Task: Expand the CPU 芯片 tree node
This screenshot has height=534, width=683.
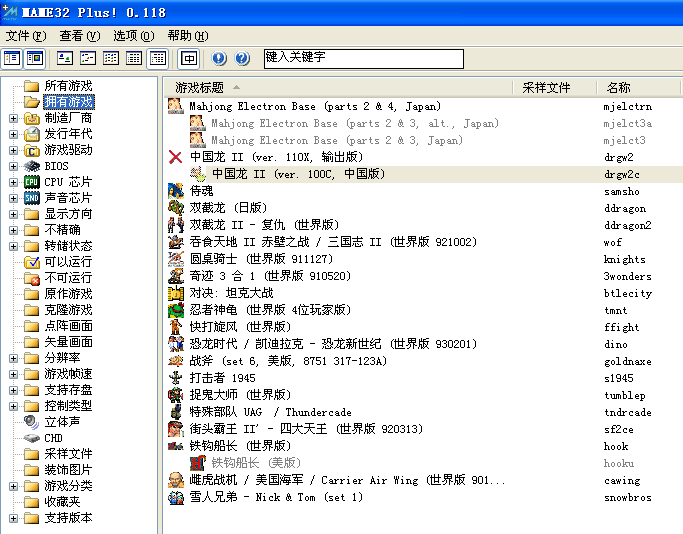Action: pyautogui.click(x=14, y=183)
